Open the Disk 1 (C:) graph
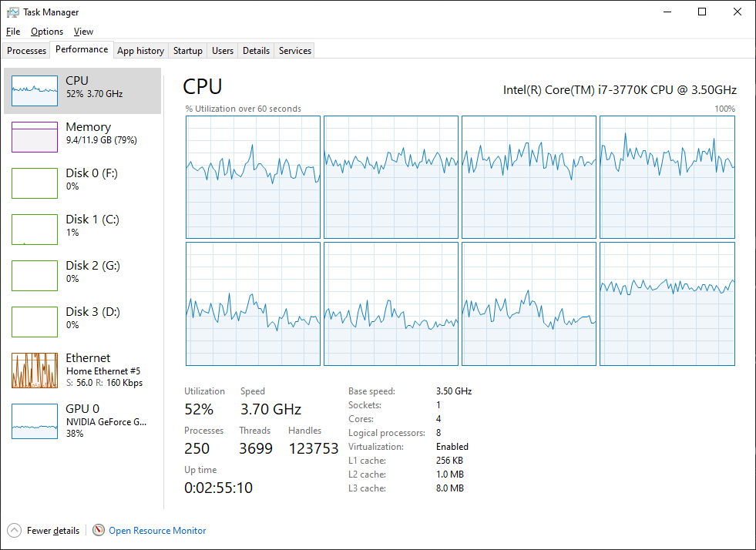 (x=35, y=230)
